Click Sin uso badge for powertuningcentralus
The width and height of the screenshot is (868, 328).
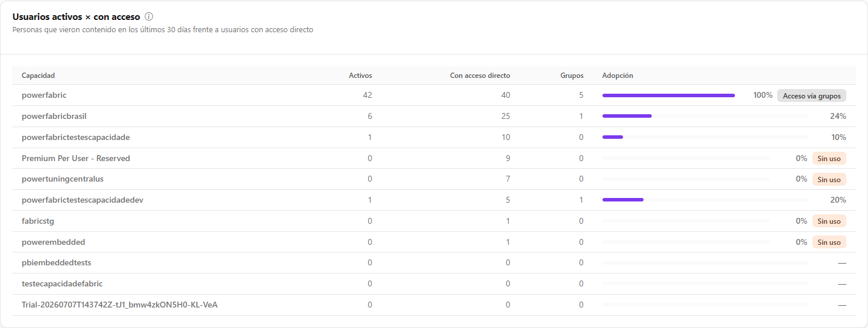point(829,179)
